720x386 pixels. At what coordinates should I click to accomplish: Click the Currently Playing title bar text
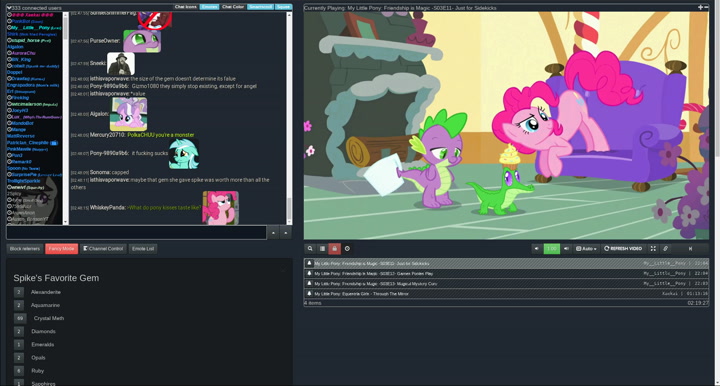point(400,8)
